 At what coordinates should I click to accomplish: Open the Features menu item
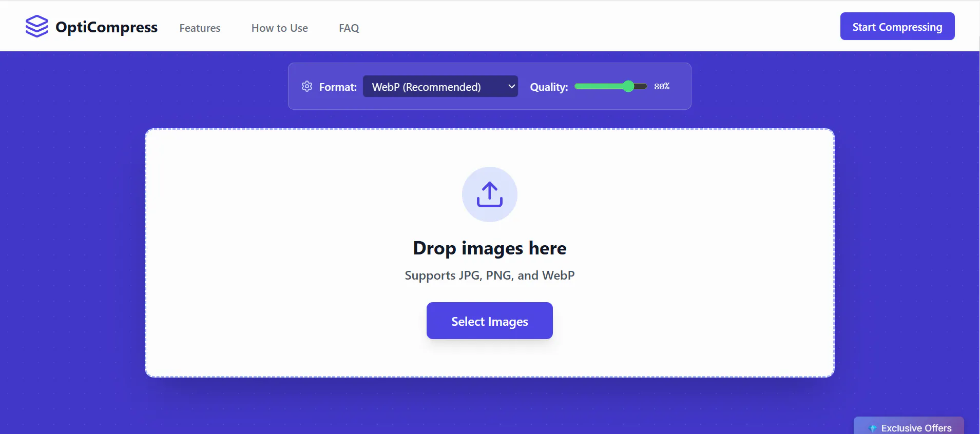(200, 28)
